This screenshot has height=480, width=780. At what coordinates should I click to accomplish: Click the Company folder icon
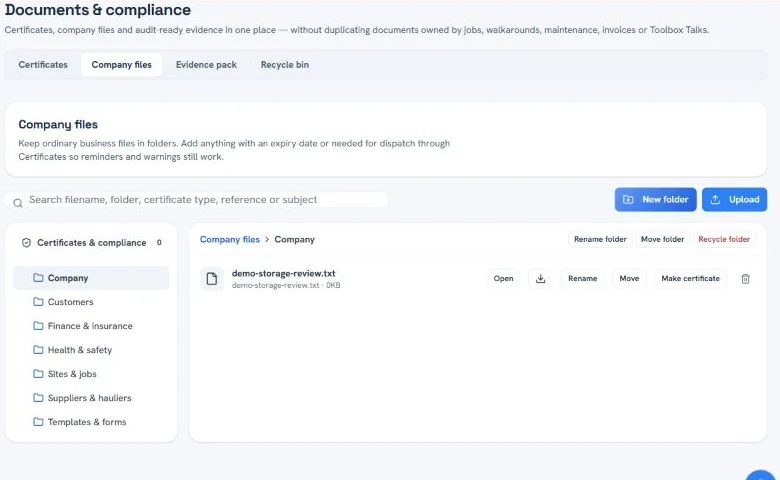pyautogui.click(x=38, y=278)
